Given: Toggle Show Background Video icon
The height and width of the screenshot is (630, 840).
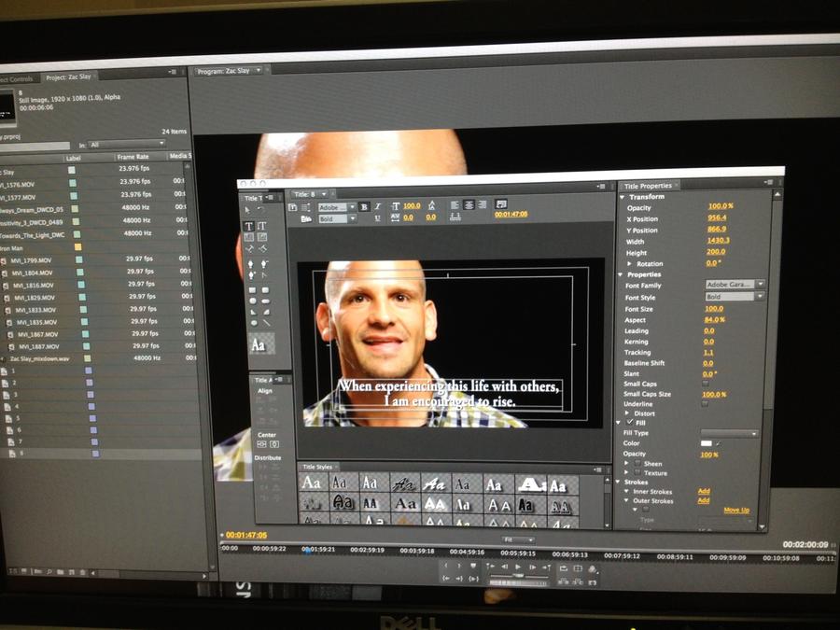Looking at the screenshot, I should click(x=501, y=203).
